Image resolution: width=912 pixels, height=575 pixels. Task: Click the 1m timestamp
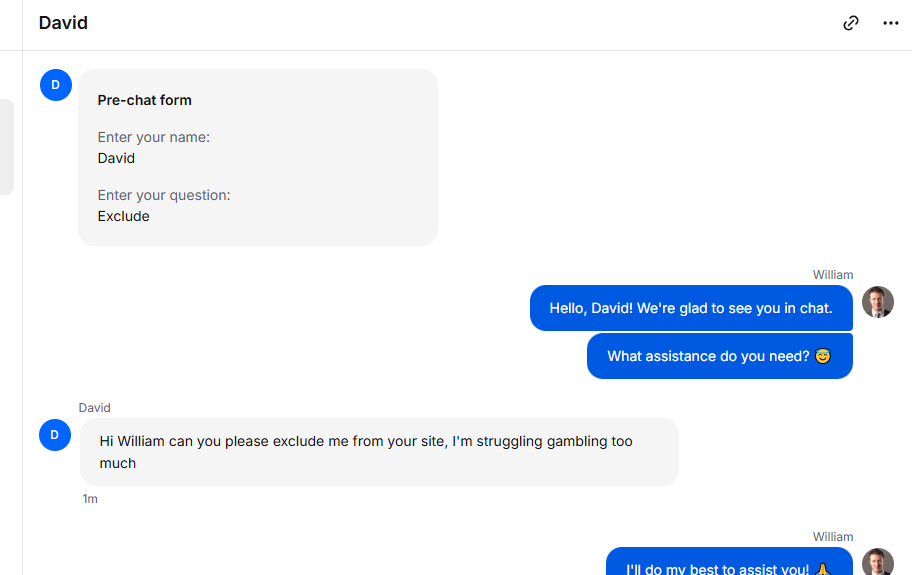[x=90, y=499]
